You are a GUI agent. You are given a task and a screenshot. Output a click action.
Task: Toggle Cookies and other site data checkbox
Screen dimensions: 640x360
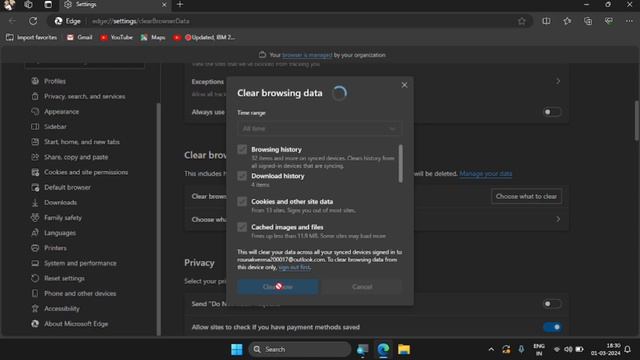[242, 202]
